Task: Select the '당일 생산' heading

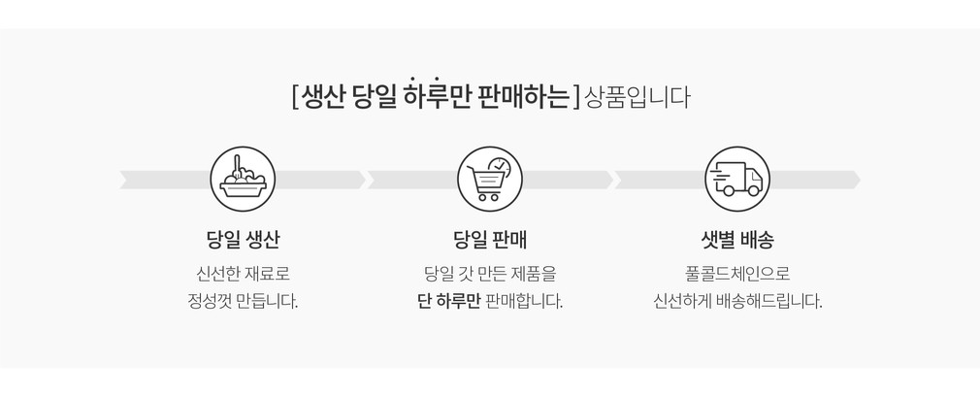Action: (x=243, y=239)
